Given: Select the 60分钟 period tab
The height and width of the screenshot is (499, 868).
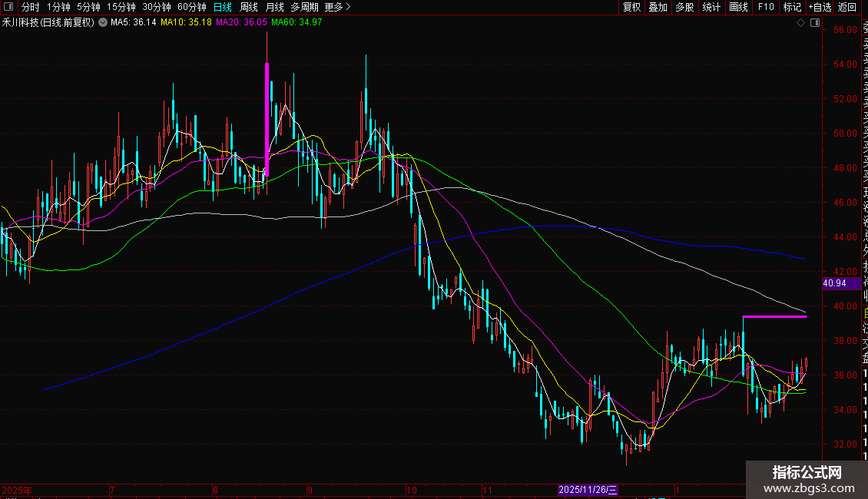Looking at the screenshot, I should coord(192,7).
